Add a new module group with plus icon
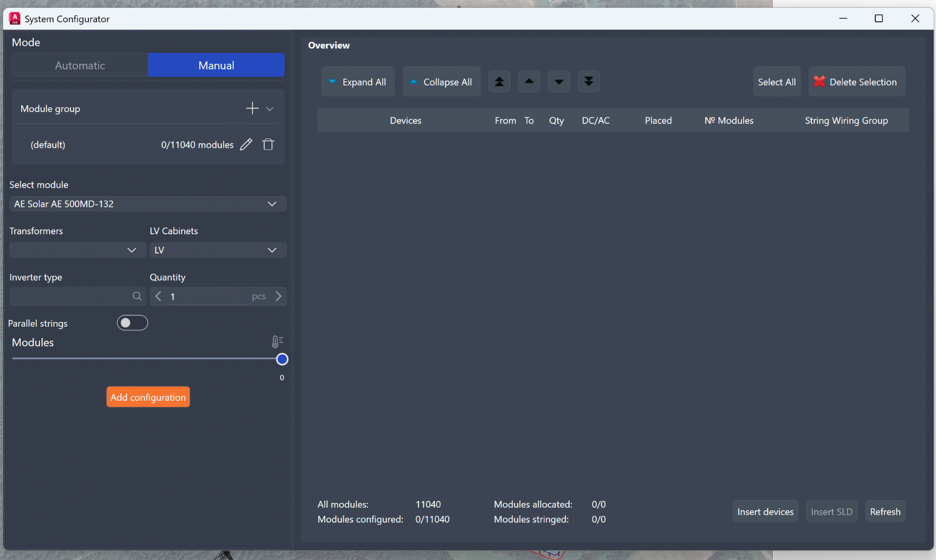Image resolution: width=936 pixels, height=560 pixels. tap(252, 108)
